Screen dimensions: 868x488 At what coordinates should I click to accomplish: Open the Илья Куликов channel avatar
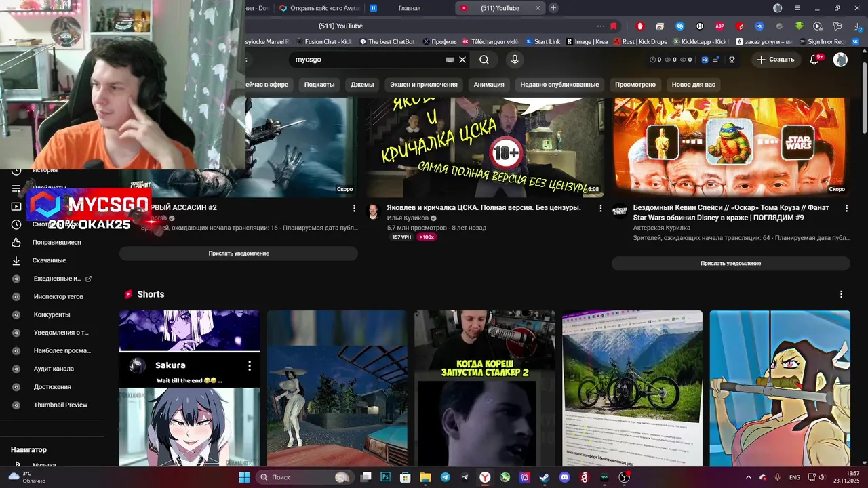pyautogui.click(x=373, y=211)
